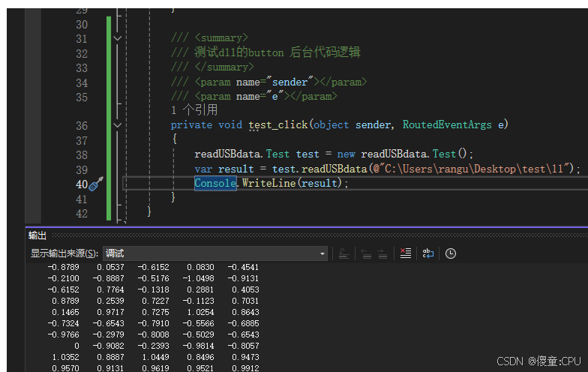
Task: Collapse the summary comment block at line 31
Action: click(117, 38)
